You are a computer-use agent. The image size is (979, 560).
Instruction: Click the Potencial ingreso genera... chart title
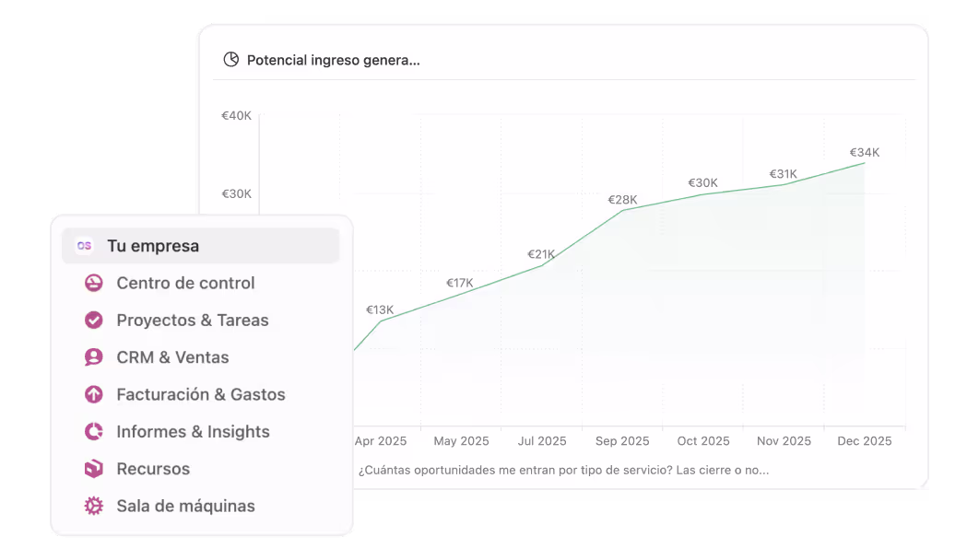pos(334,60)
